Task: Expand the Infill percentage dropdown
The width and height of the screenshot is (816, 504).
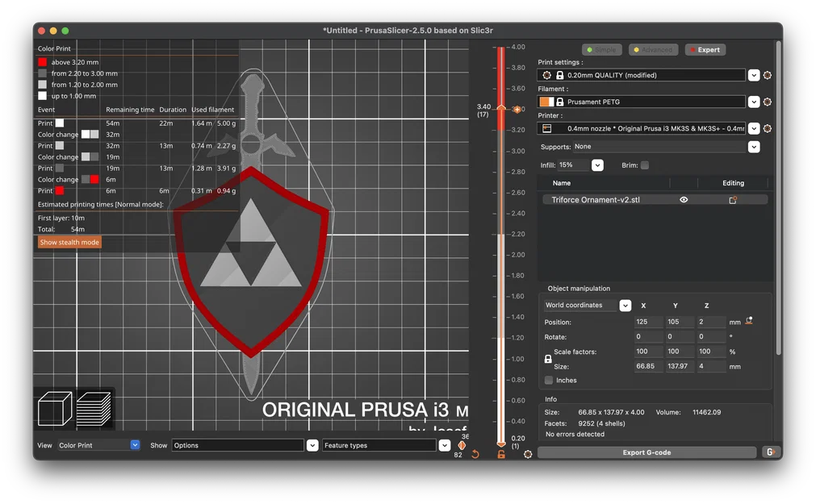Action: click(x=597, y=165)
